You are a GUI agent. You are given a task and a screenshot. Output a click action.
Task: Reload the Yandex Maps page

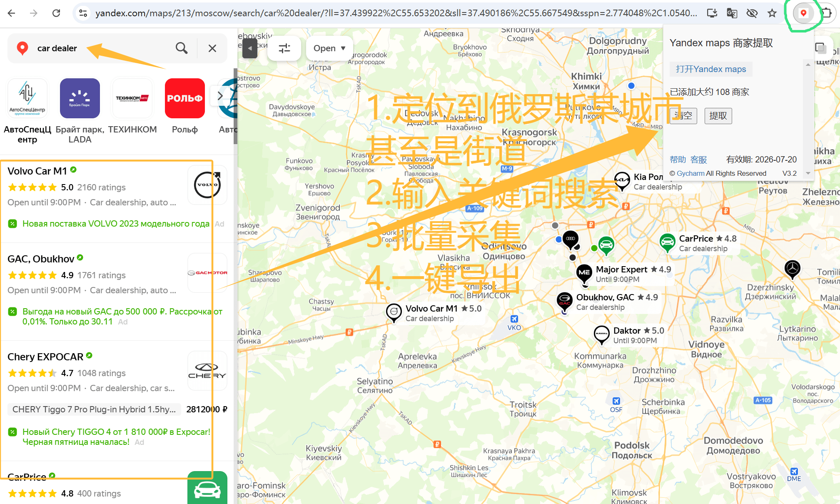56,13
